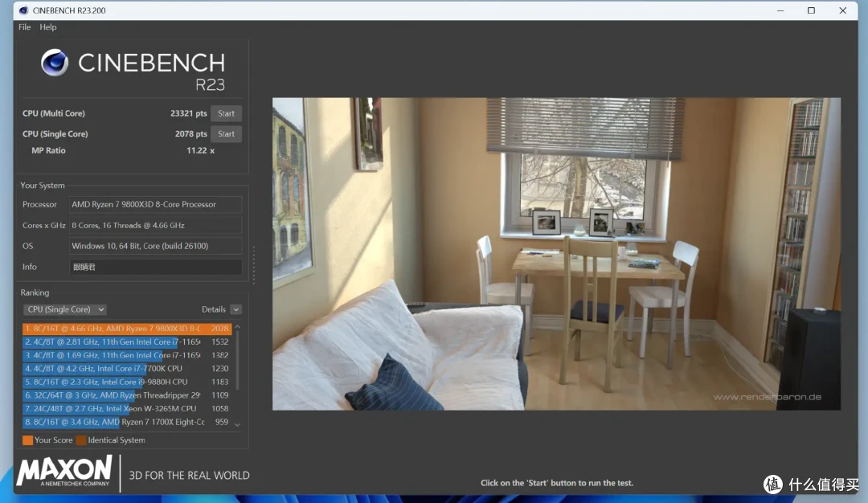
Task: Start the CPU Single Core test
Action: 226,134
